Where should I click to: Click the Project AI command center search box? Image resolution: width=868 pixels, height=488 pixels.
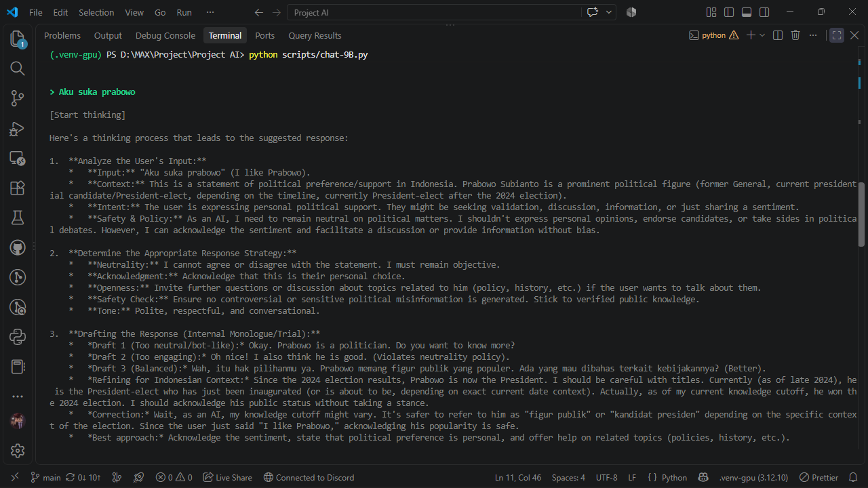coord(434,12)
